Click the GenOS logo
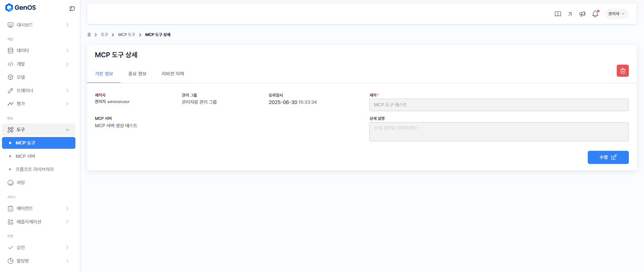Image resolution: width=644 pixels, height=272 pixels. point(21,7)
